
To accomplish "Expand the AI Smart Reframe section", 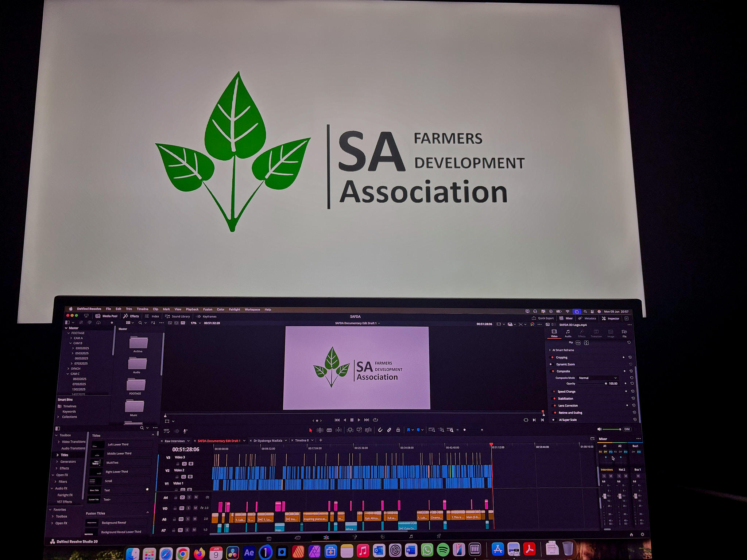I will click(550, 350).
